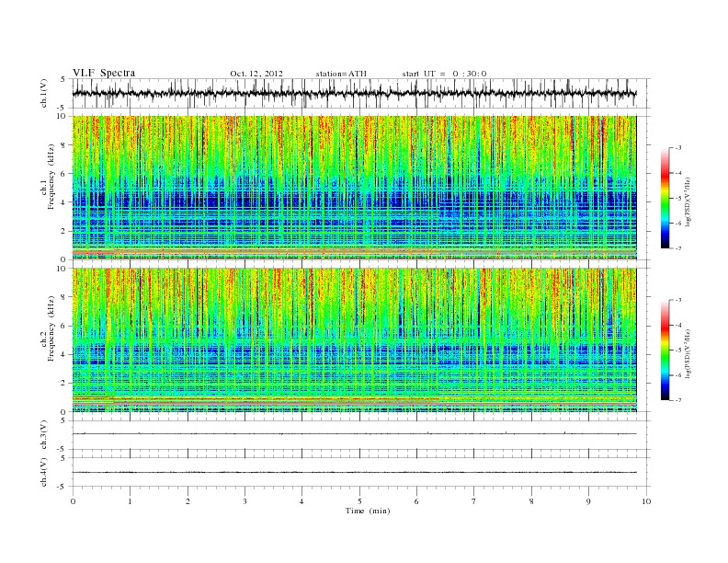
Task: Click the "-3" tick on the ch.1 color bar
Action: (678, 148)
